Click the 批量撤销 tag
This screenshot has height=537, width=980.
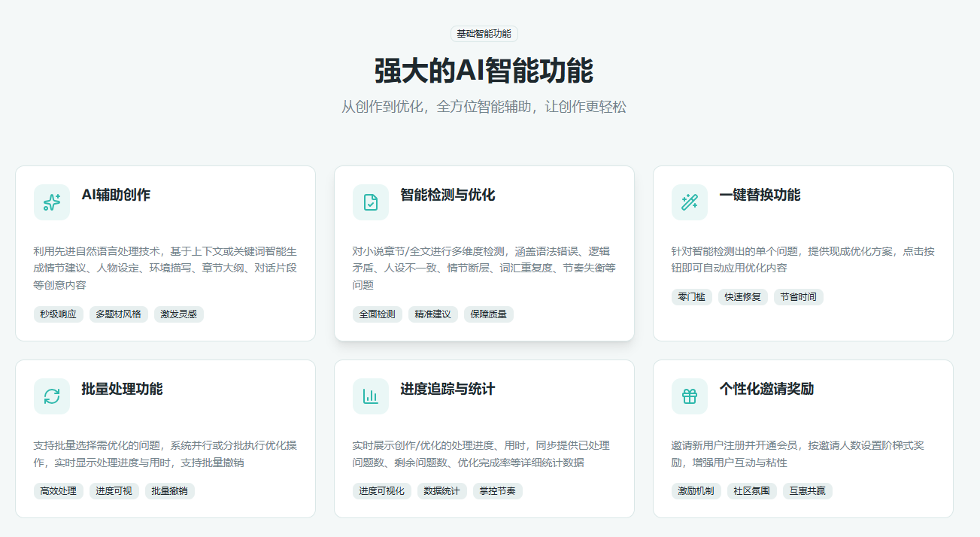(x=170, y=490)
